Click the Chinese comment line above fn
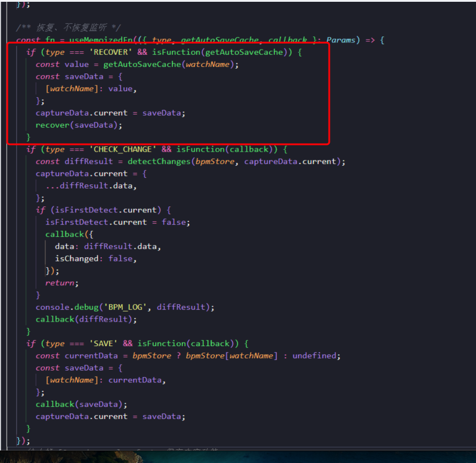This screenshot has height=463, width=476. (69, 28)
